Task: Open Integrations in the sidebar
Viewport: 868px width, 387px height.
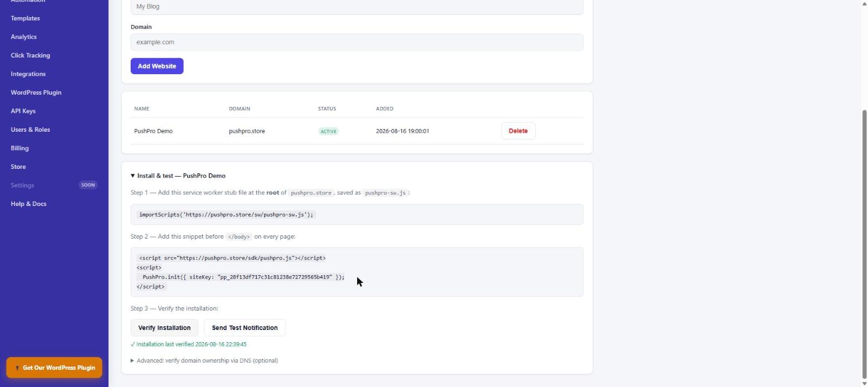Action: 28,74
